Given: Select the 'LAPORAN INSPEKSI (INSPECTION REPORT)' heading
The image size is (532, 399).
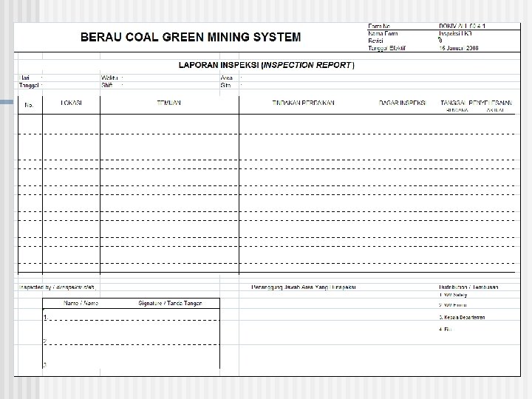Looking at the screenshot, I should pyautogui.click(x=267, y=65).
